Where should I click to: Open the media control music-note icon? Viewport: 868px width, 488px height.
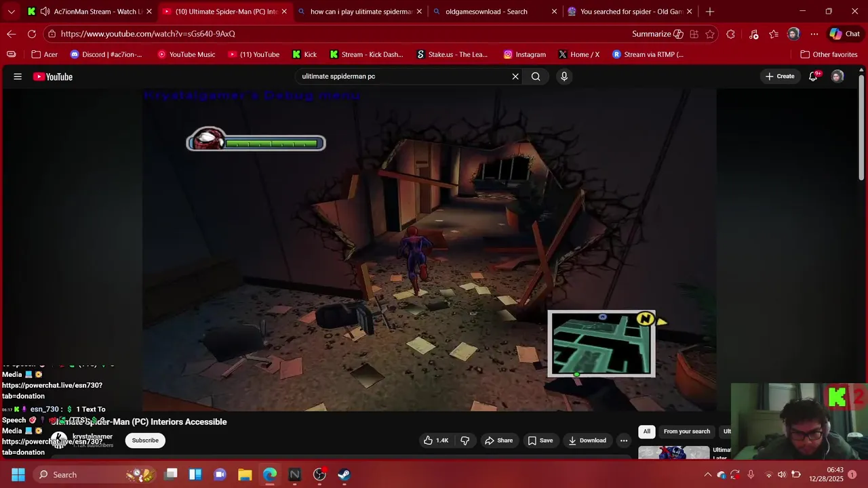[753, 34]
